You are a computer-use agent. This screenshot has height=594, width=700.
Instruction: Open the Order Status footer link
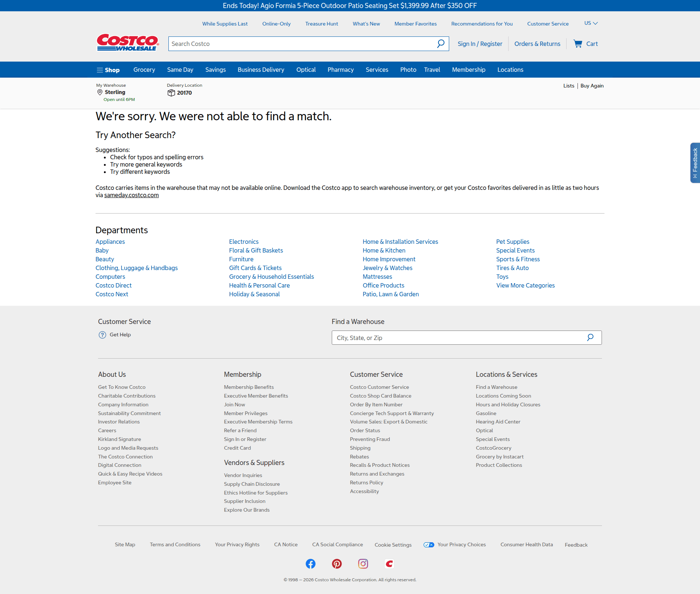[x=365, y=430]
